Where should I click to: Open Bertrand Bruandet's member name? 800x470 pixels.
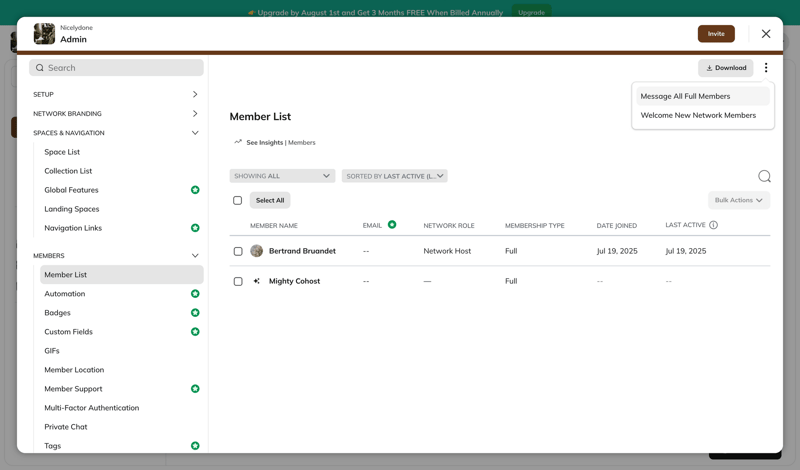pos(302,251)
